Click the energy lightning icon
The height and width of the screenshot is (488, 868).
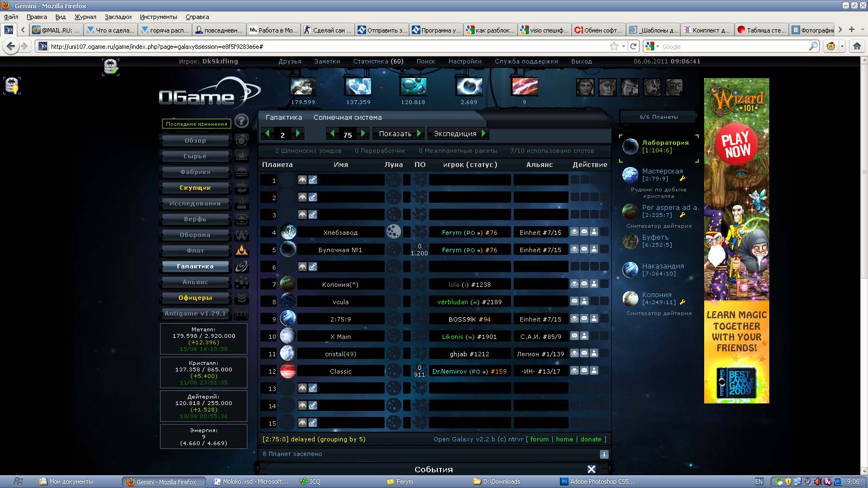tap(525, 87)
